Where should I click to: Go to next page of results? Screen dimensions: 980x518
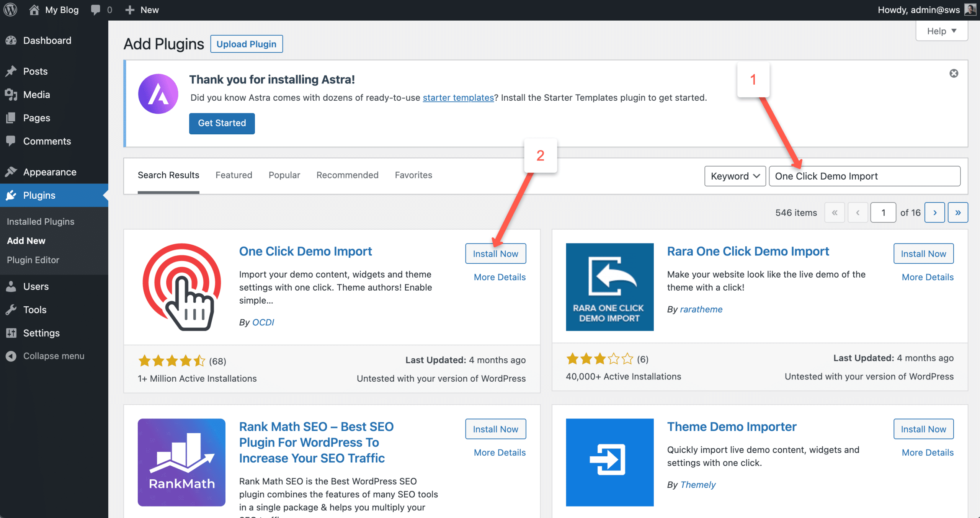(x=934, y=212)
